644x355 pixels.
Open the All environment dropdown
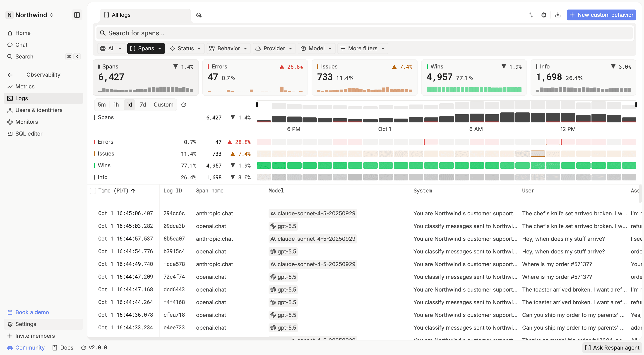[x=111, y=49]
